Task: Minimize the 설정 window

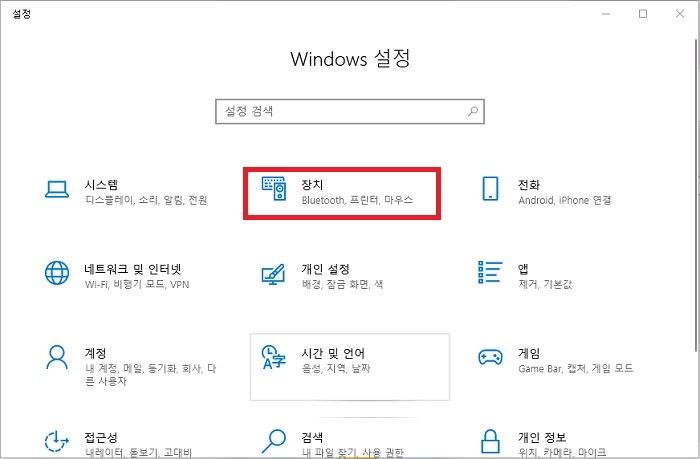Action: pos(606,14)
